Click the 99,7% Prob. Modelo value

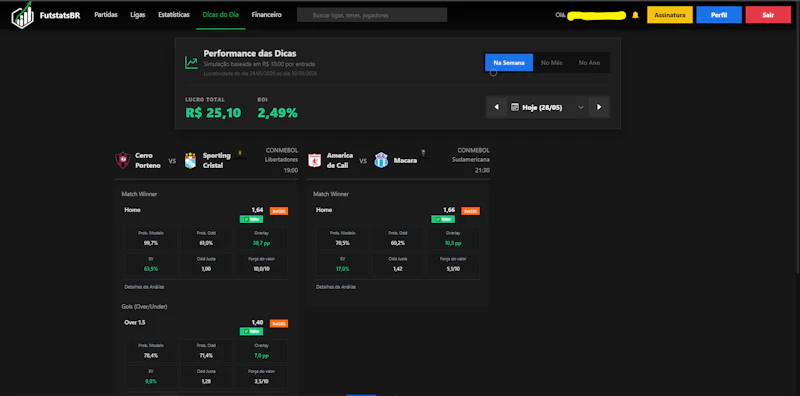click(x=151, y=243)
